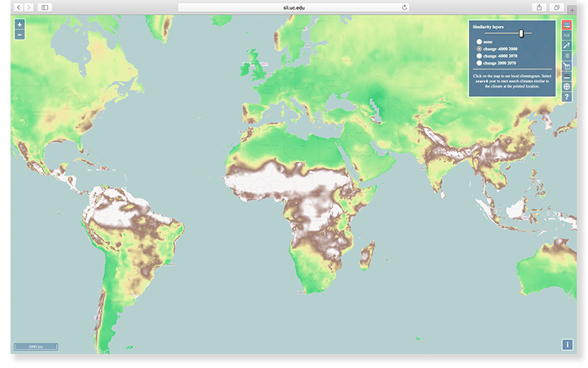
Task: Select 'change 2000 2070' layer option
Action: pyautogui.click(x=479, y=62)
